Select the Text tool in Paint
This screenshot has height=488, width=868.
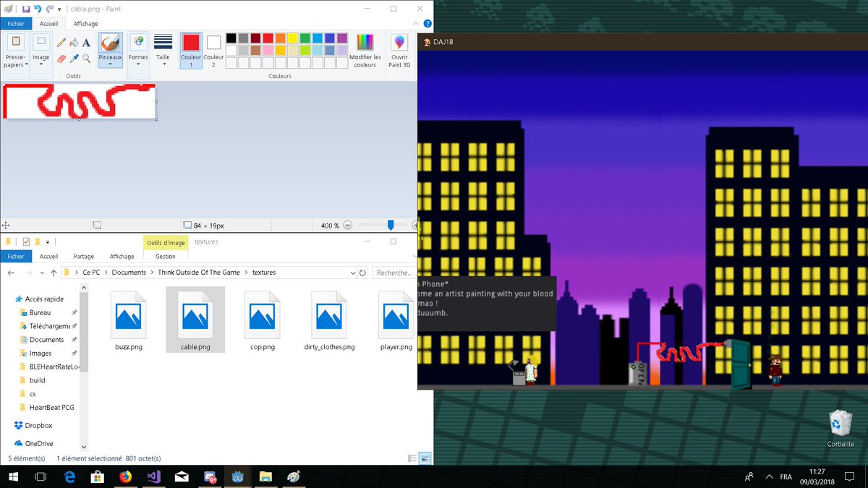click(x=86, y=43)
